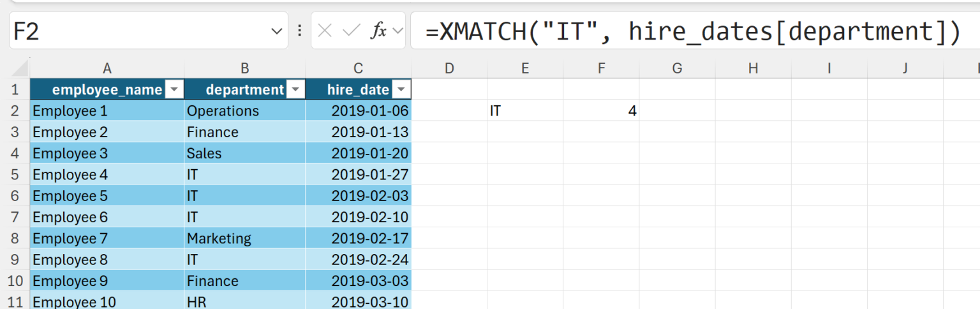This screenshot has width=980, height=309.
Task: Select hire date 2019-01-27
Action: tap(359, 174)
